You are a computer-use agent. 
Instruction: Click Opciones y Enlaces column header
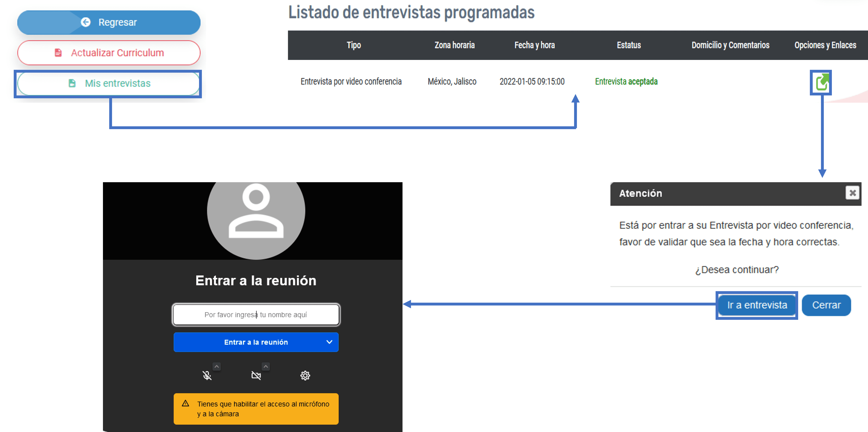(825, 45)
